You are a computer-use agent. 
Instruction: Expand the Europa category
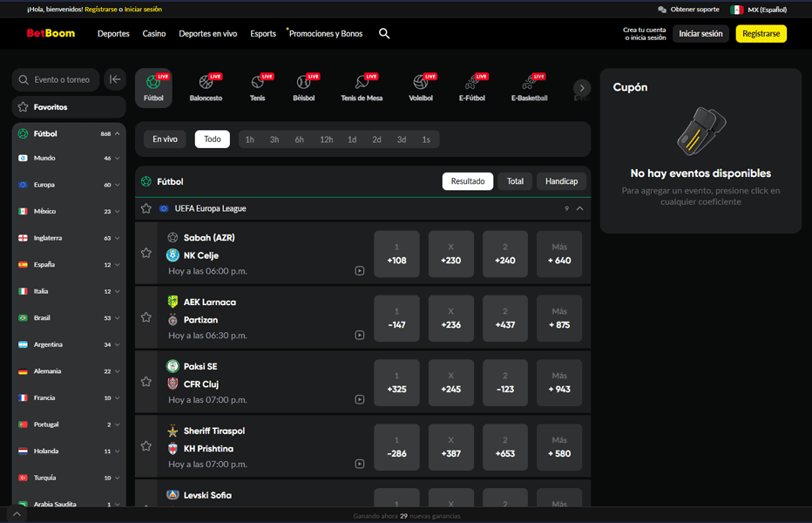pyautogui.click(x=117, y=185)
